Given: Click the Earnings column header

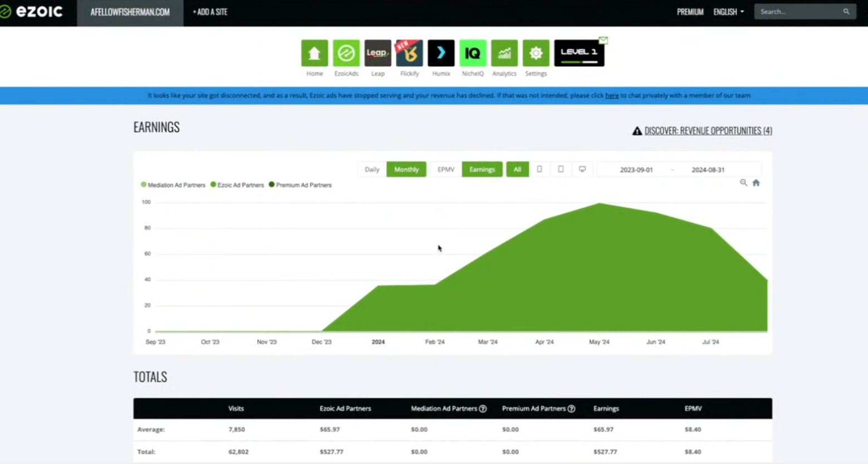Looking at the screenshot, I should pyautogui.click(x=606, y=409).
